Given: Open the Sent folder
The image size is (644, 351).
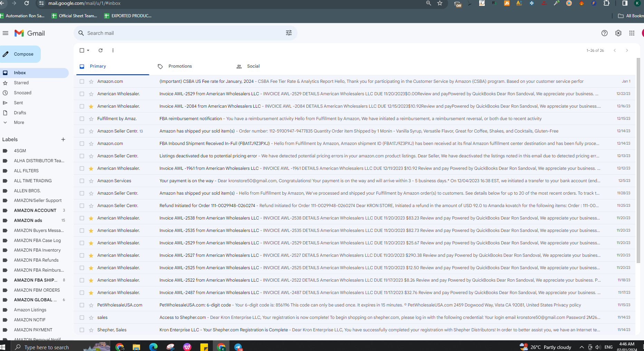Looking at the screenshot, I should (x=18, y=103).
